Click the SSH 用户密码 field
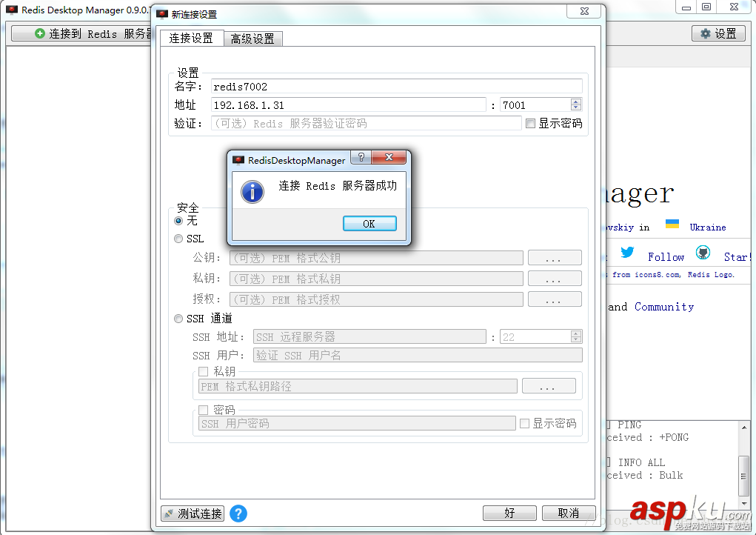The width and height of the screenshot is (756, 535). tap(357, 424)
